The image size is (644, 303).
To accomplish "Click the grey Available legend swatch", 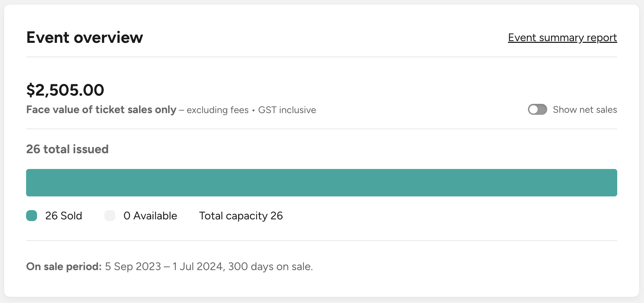I will [x=110, y=216].
